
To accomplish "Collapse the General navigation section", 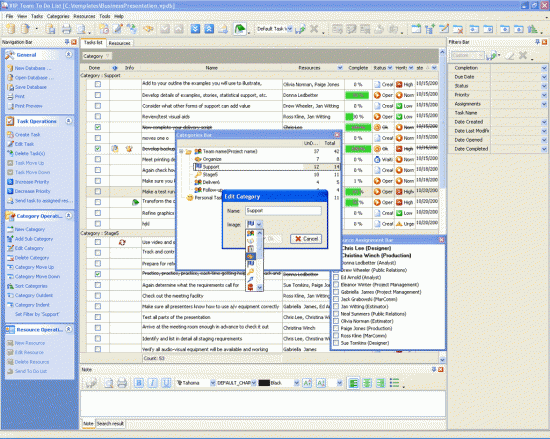I will 69,54.
